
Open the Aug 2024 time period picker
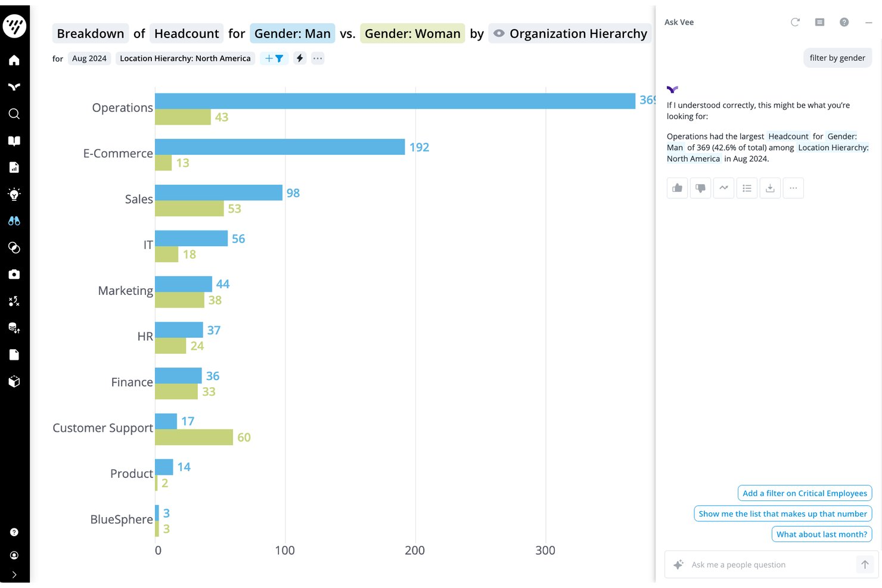pyautogui.click(x=89, y=58)
